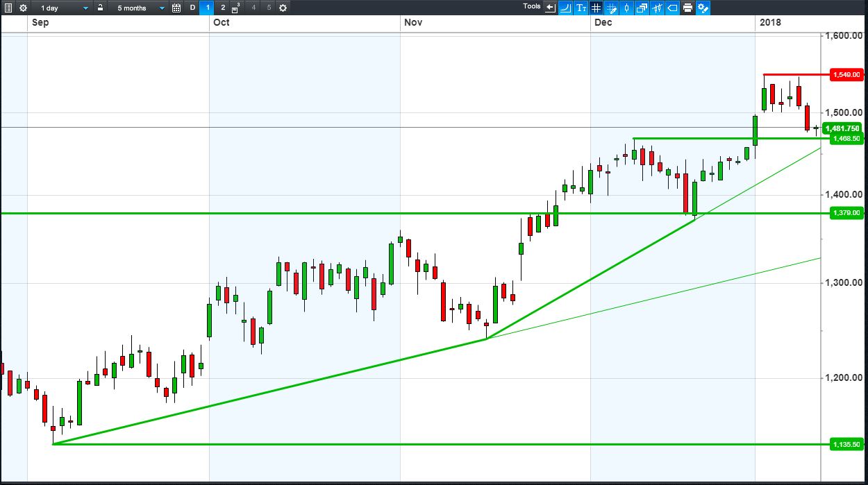Image resolution: width=868 pixels, height=485 pixels.
Task: Click the 'Nov' month label
Action: [414, 23]
